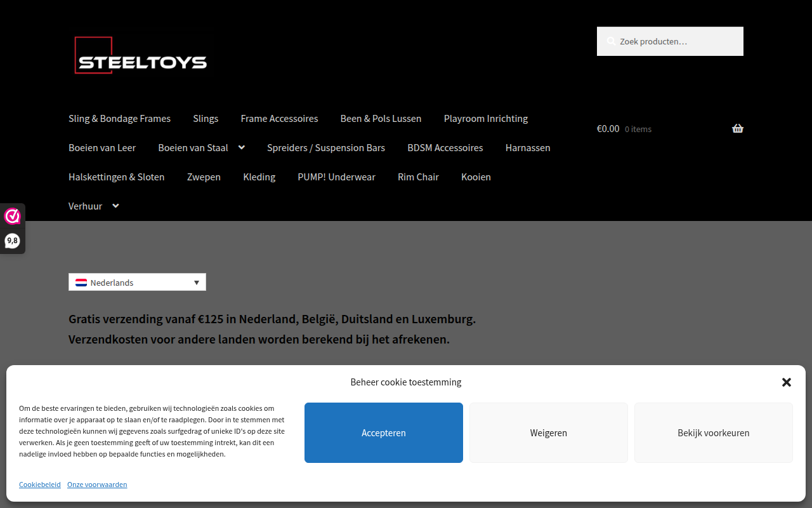The height and width of the screenshot is (508, 812).
Task: Go to Spreiders / Suspension Bars
Action: 326,148
